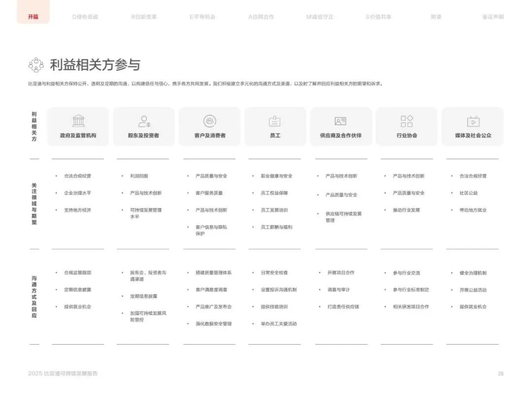The image size is (532, 395).
Task: Click 职业健康与安全 item
Action: point(276,176)
